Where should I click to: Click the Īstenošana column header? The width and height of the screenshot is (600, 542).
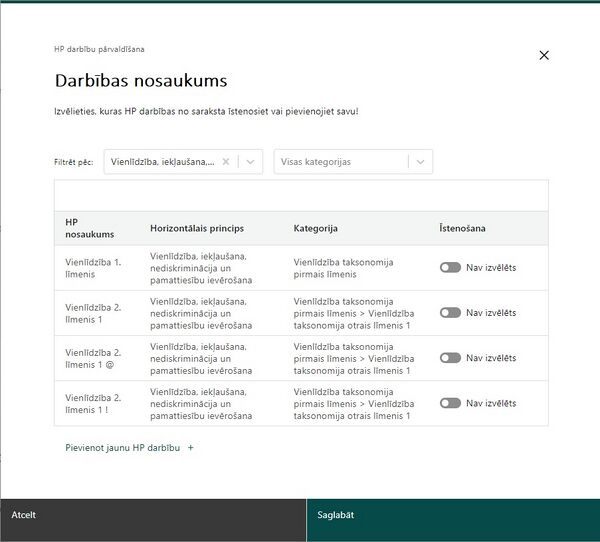point(462,228)
